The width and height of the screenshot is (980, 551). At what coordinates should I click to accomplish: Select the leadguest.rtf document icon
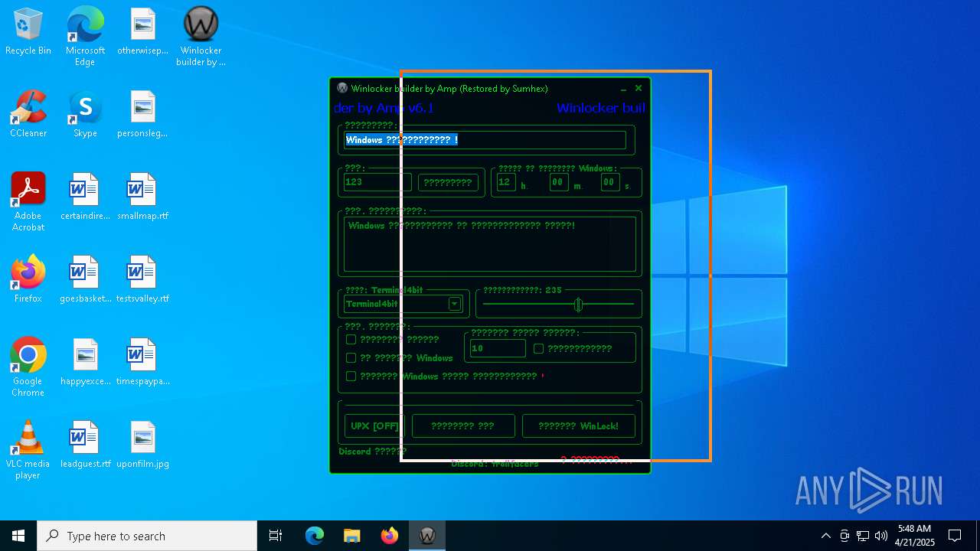(x=85, y=445)
